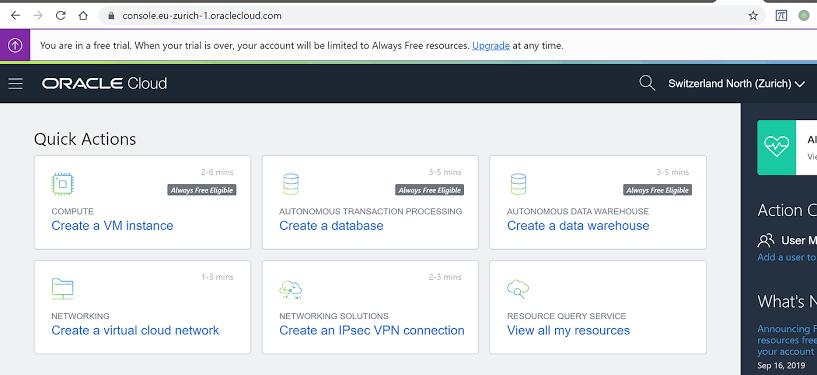
Task: Click the AUTONOMOUS DATA WAREHOUSE label
Action: [578, 211]
